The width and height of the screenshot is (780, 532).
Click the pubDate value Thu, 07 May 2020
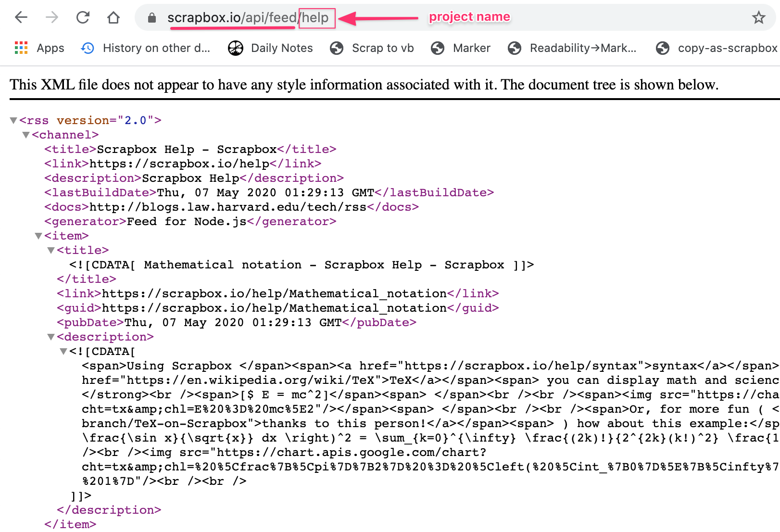point(233,322)
